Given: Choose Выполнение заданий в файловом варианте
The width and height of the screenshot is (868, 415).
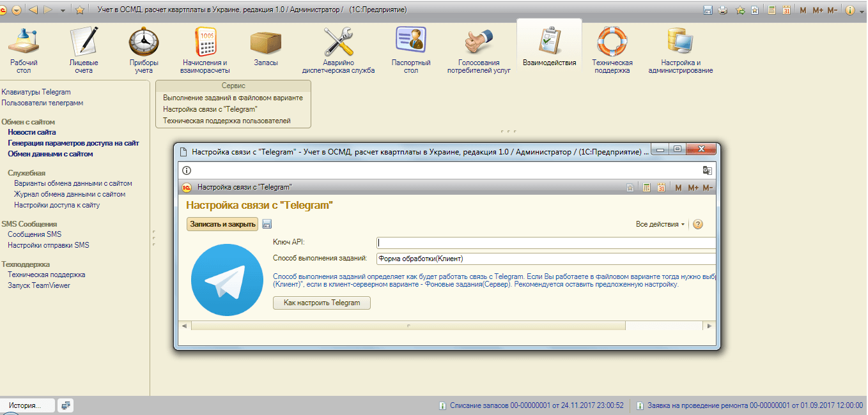Looking at the screenshot, I should [233, 98].
